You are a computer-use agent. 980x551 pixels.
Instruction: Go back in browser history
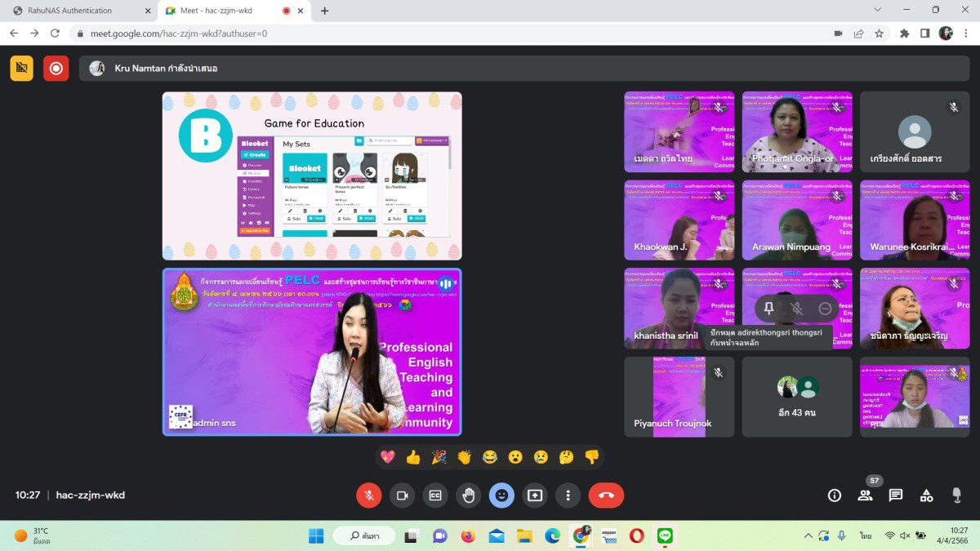(x=14, y=33)
